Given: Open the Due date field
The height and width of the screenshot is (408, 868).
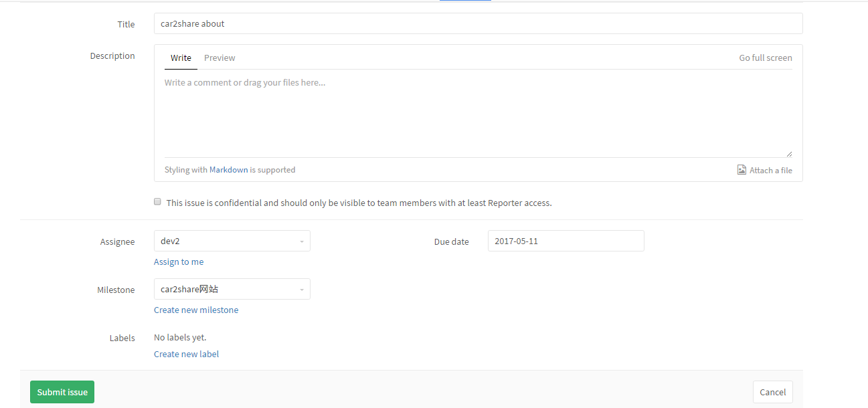Looking at the screenshot, I should point(566,241).
